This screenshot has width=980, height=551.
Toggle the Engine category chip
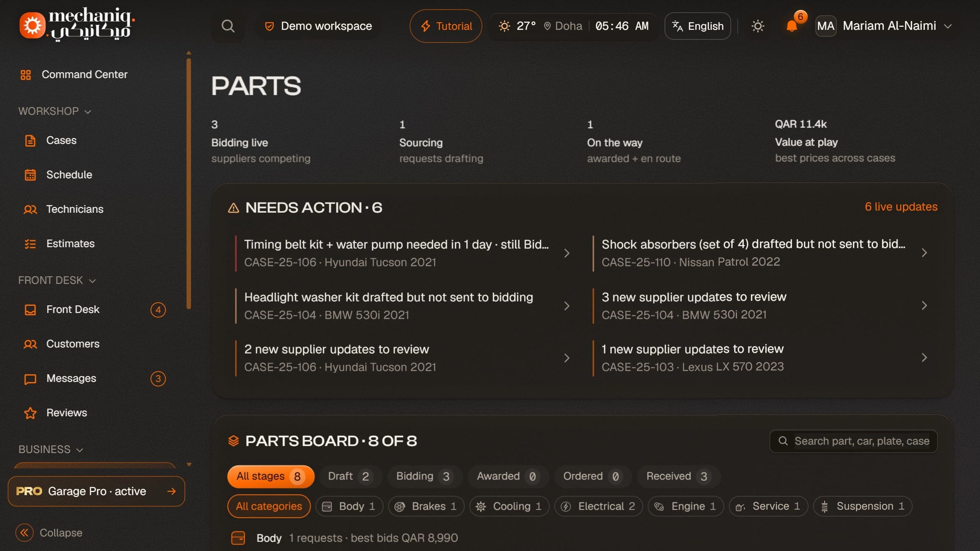click(x=685, y=506)
